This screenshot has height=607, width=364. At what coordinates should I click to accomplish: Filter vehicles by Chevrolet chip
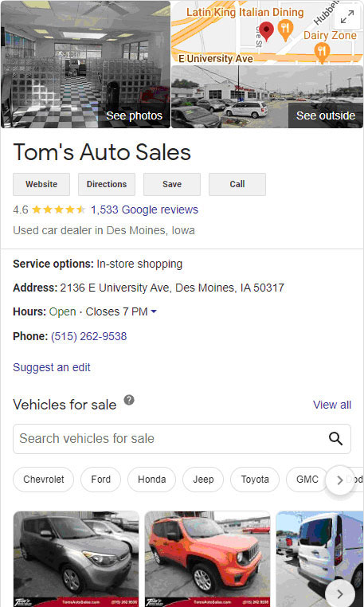(44, 480)
